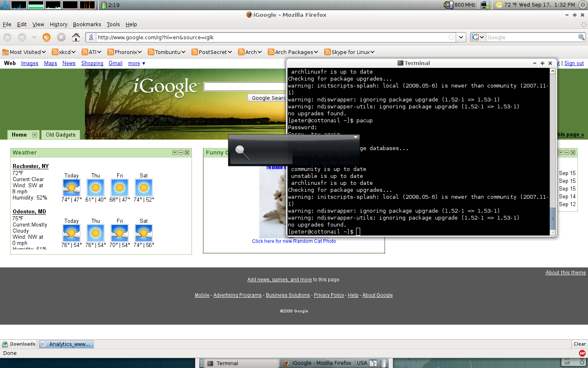
Task: Click the Stop loading button
Action: click(x=61, y=37)
